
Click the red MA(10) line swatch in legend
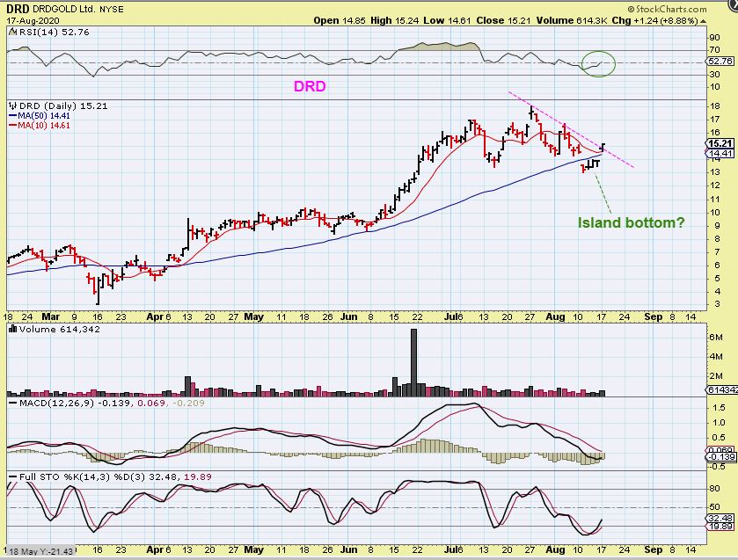(13, 126)
